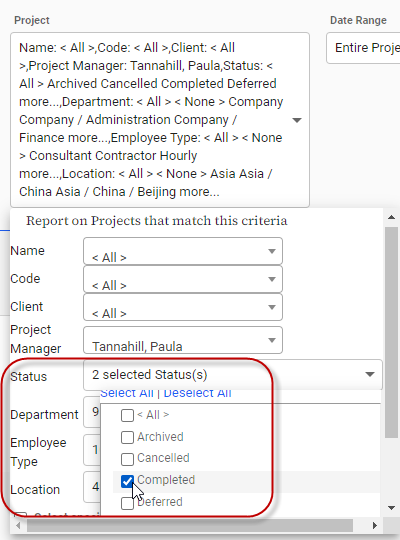Expand the Project filter summary dropdown arrow
400x540 pixels.
297,120
